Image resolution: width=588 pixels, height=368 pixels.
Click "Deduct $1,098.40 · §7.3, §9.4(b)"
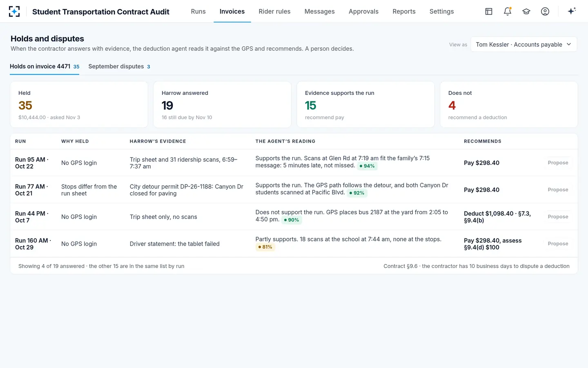point(497,217)
